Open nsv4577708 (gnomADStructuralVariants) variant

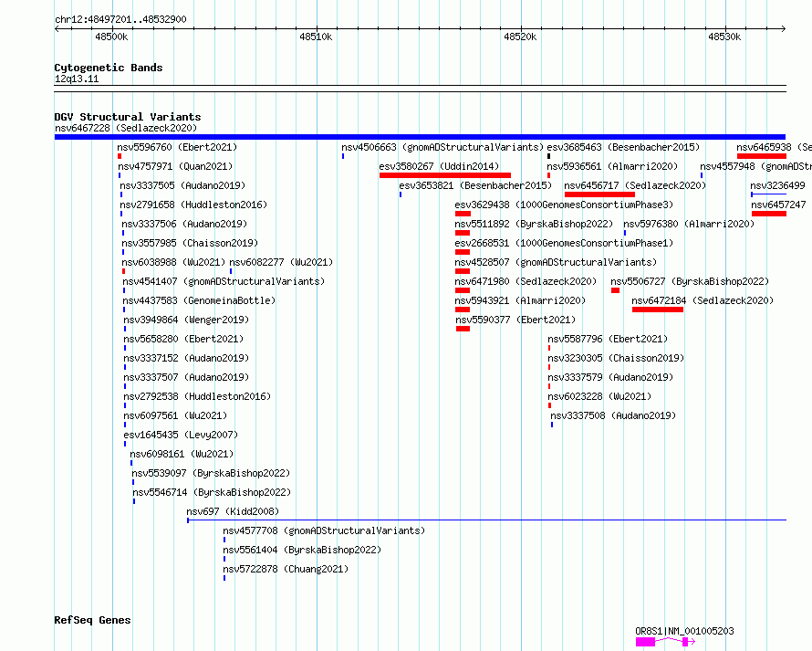(x=324, y=530)
